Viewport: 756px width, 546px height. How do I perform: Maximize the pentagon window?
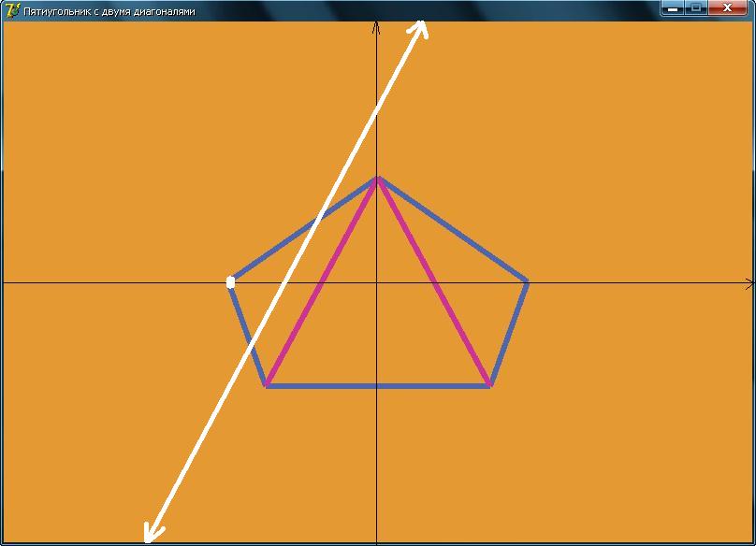point(696,8)
